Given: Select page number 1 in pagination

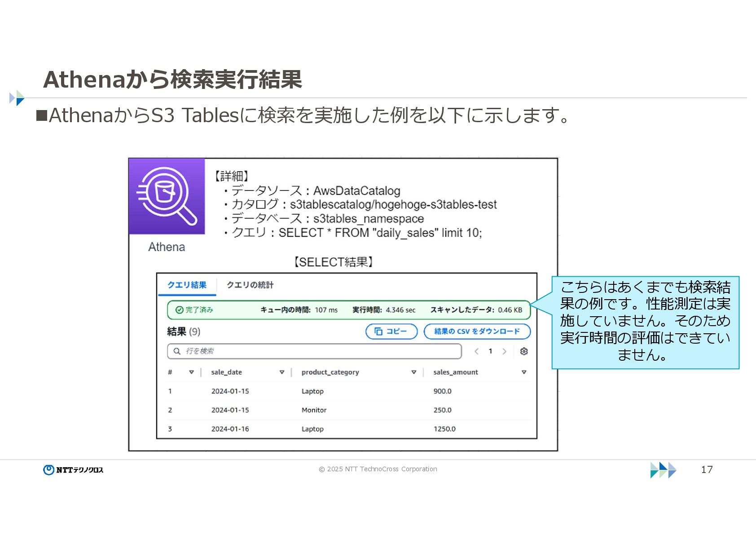Looking at the screenshot, I should coord(490,351).
